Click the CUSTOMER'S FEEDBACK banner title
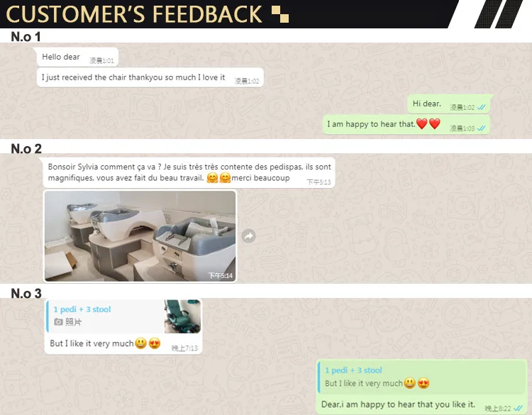Viewport: 532px width, 415px height. click(134, 14)
